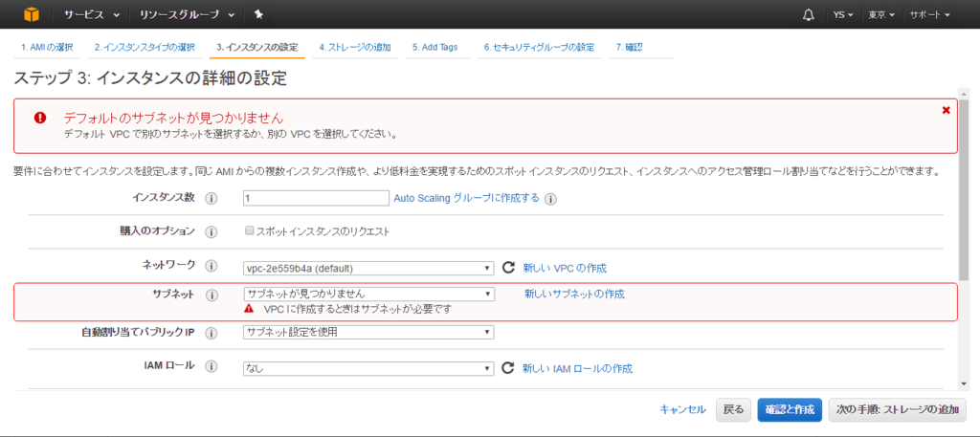Screen dimensions: 980x437
Task: Show info for 購入のオプション
Action: [212, 232]
